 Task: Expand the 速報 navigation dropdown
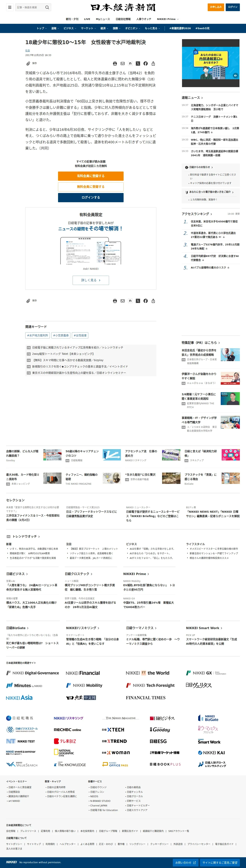tap(55, 28)
